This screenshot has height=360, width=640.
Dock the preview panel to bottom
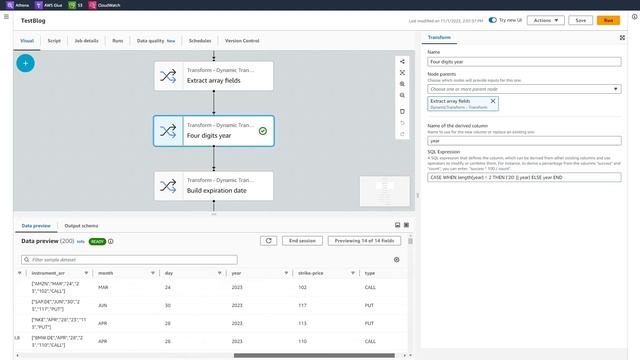tap(398, 225)
